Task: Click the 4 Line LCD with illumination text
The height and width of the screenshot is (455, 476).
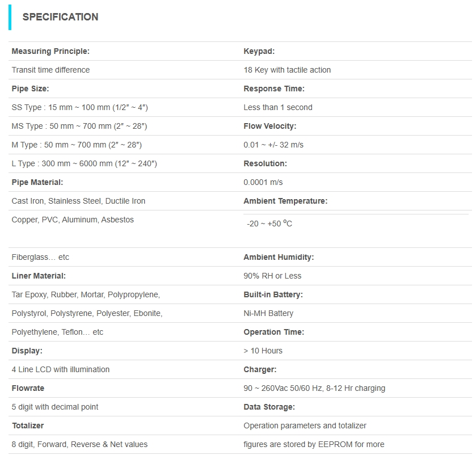Action: 61,369
